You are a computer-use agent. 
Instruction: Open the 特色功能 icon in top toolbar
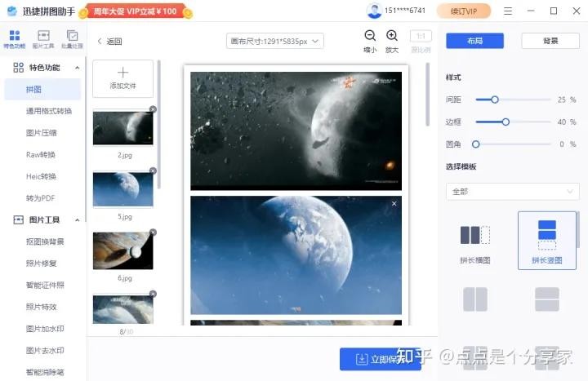[x=14, y=38]
